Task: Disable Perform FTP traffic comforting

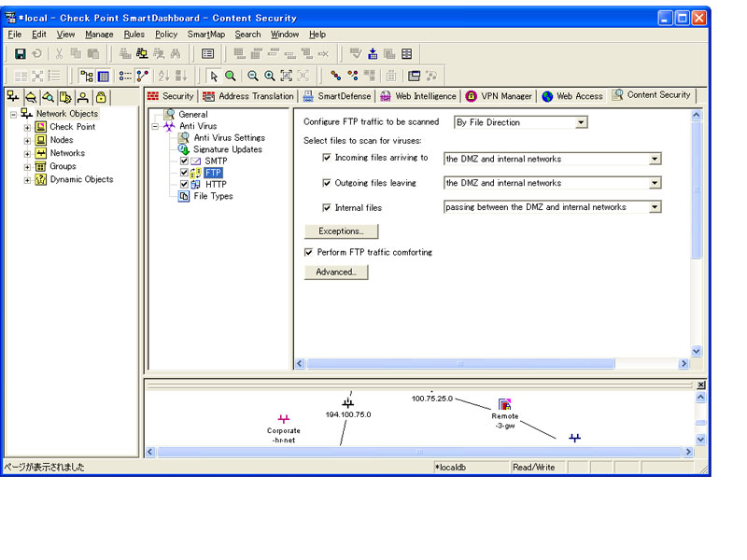Action: pyautogui.click(x=309, y=252)
